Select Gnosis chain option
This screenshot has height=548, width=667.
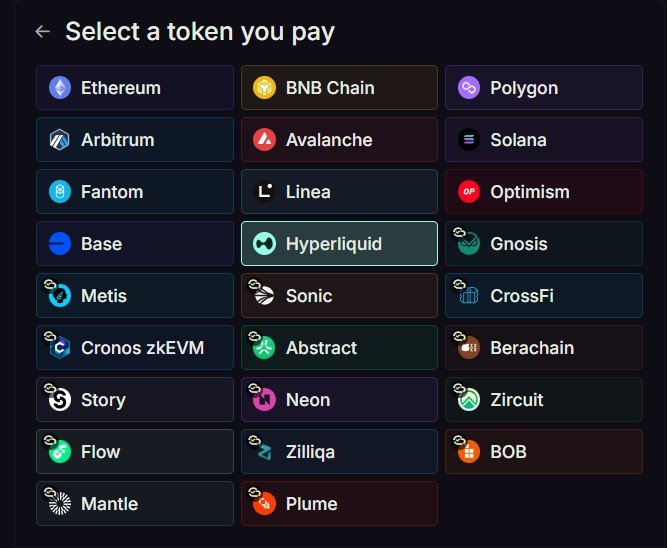544,243
